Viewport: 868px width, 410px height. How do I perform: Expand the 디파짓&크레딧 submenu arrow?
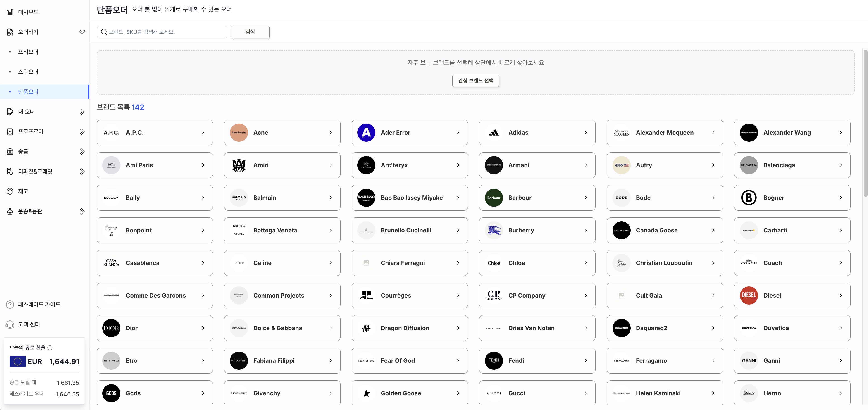click(x=82, y=172)
